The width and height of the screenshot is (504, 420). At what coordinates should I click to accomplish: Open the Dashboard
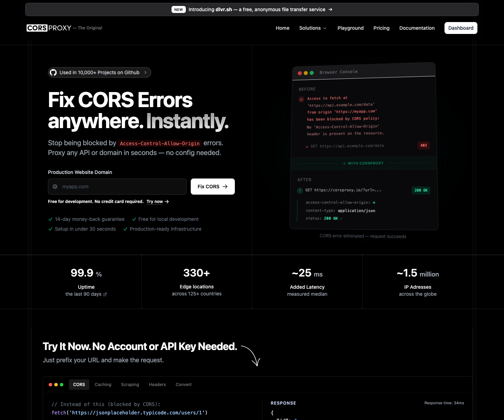click(x=461, y=28)
